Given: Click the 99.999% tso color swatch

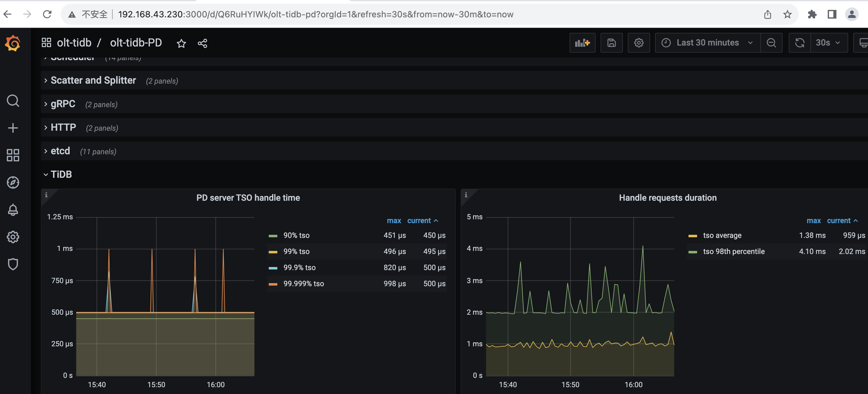Looking at the screenshot, I should (273, 284).
